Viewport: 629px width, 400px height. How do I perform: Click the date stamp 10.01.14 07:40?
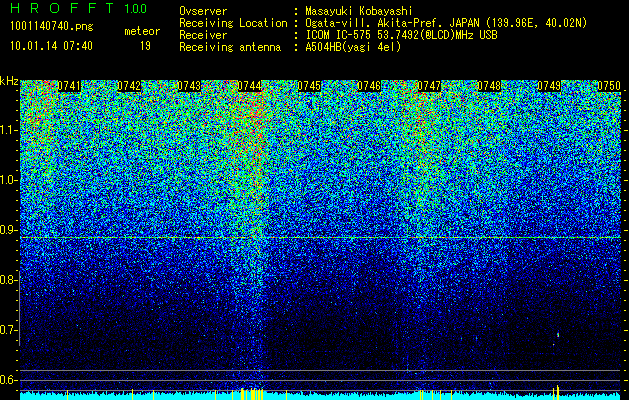tap(51, 46)
